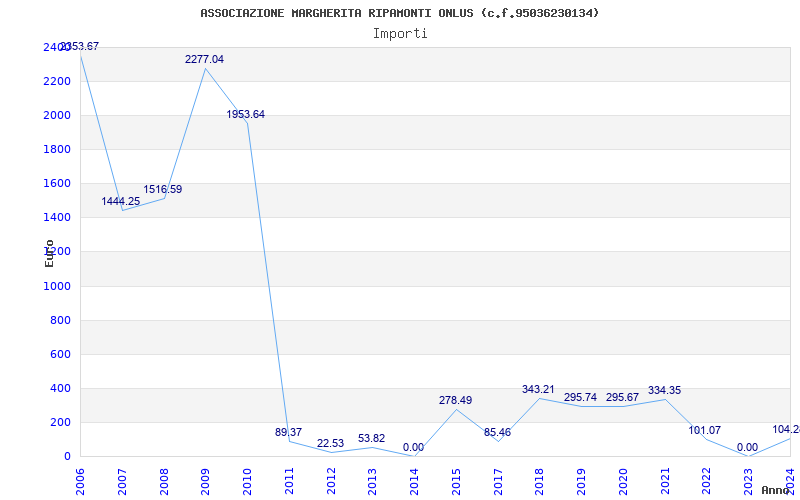The height and width of the screenshot is (500, 800).
Task: Click the 2011 year axis label
Action: (289, 482)
